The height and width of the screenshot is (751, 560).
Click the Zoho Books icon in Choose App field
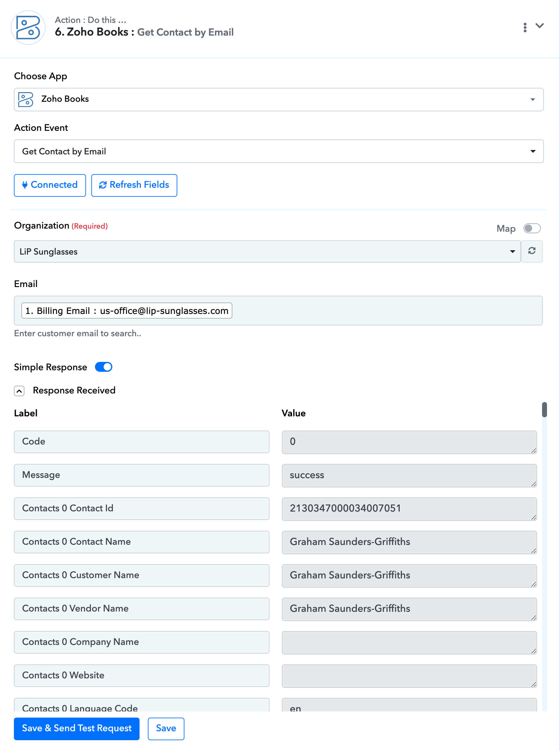(x=26, y=100)
